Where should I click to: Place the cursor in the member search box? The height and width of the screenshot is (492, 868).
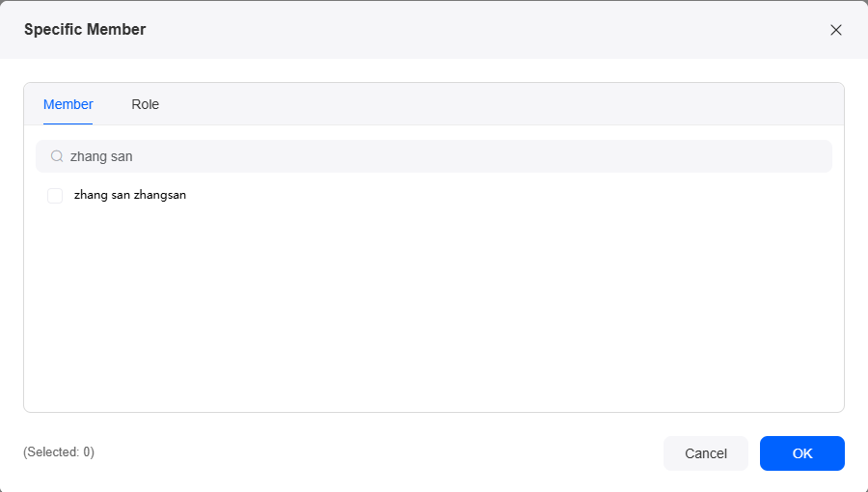click(x=434, y=156)
